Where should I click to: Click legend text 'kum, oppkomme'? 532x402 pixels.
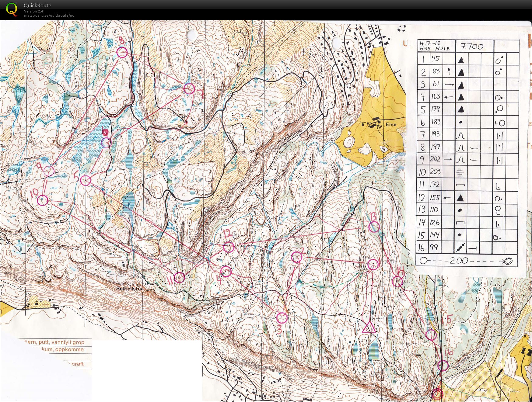pos(63,349)
